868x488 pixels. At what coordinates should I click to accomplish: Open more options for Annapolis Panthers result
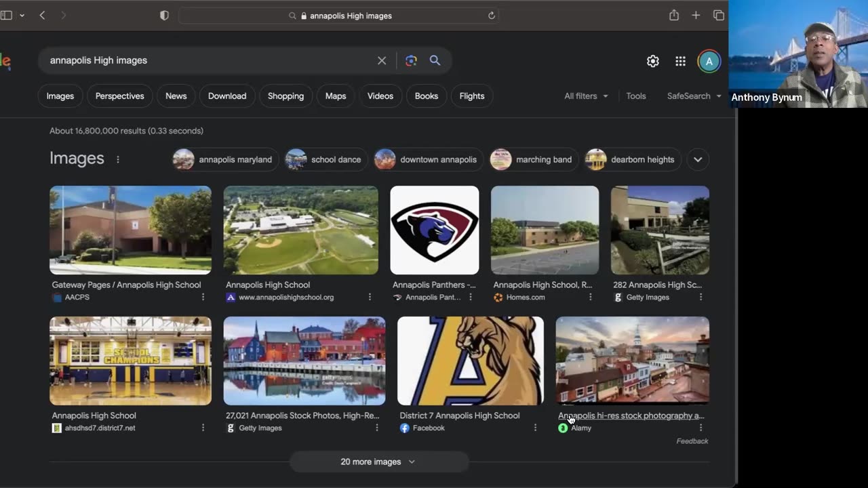point(470,298)
